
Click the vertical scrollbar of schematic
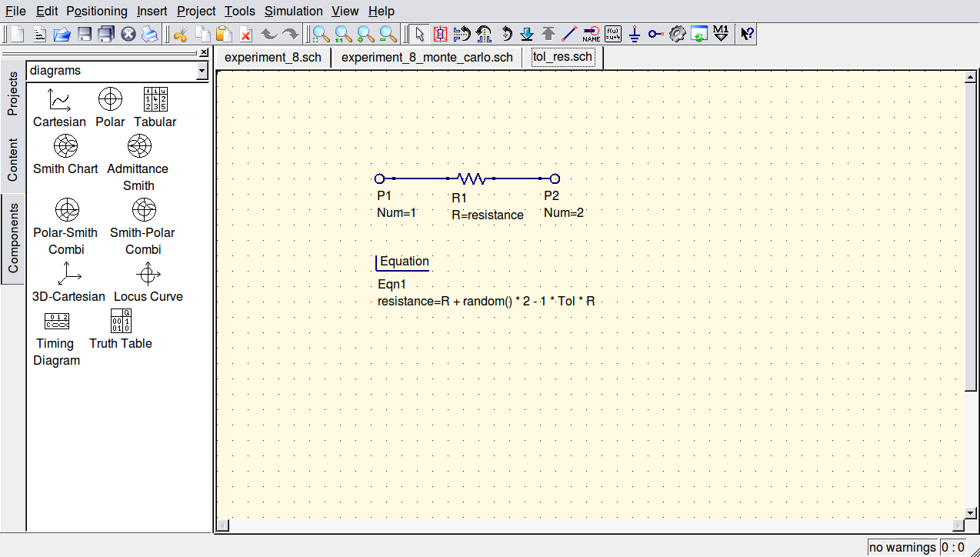971,231
